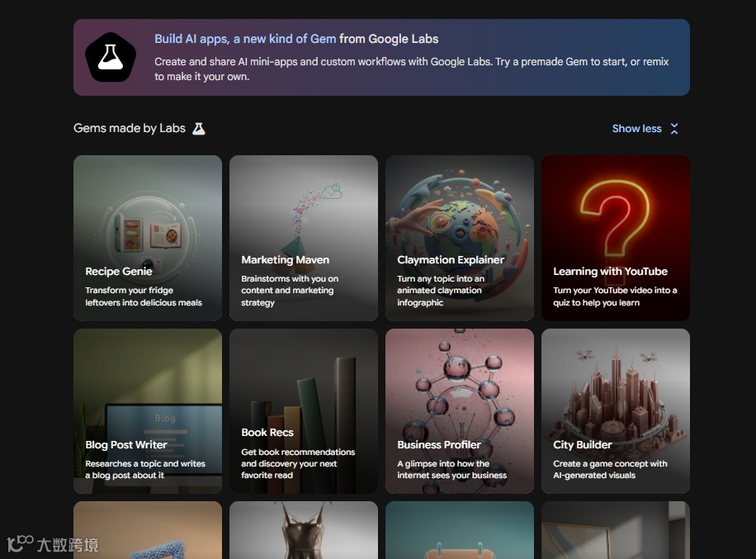The height and width of the screenshot is (559, 756).
Task: Click text 'Turn your YouTube video into a quiz'
Action: [x=615, y=296]
